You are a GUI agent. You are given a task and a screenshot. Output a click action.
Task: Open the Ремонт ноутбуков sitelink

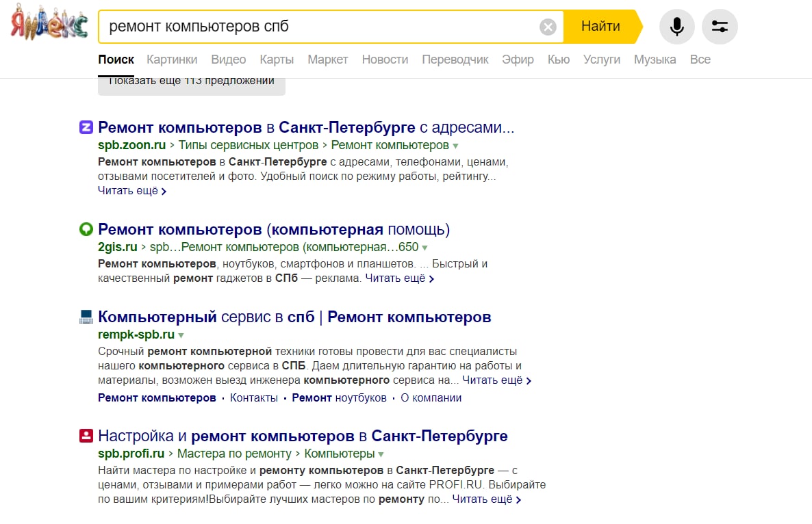(x=339, y=397)
